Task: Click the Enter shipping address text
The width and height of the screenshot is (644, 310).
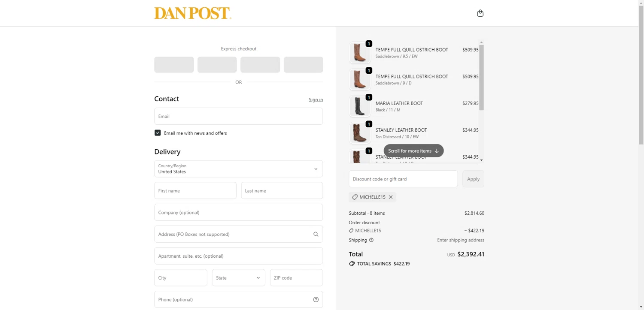Action: (x=461, y=240)
